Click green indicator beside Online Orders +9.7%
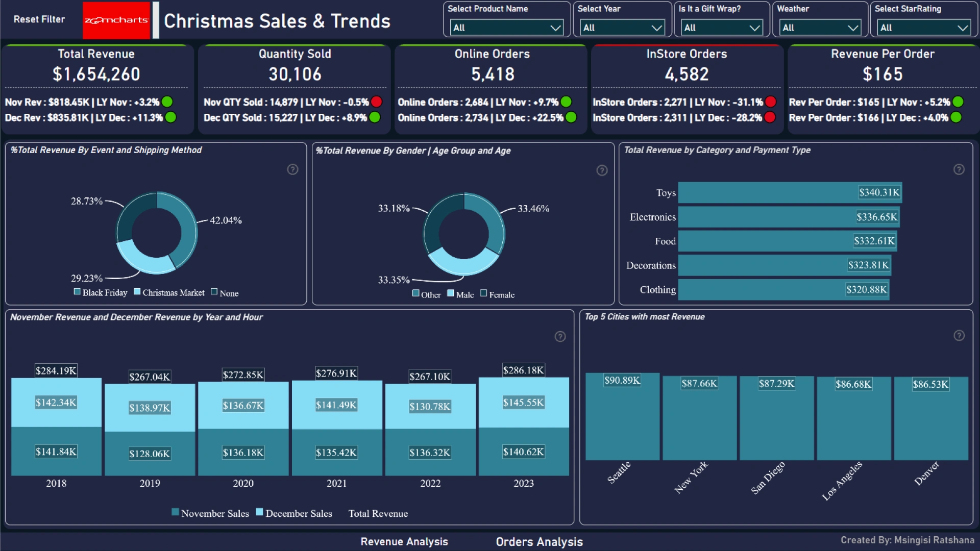The height and width of the screenshot is (551, 980). 566,102
